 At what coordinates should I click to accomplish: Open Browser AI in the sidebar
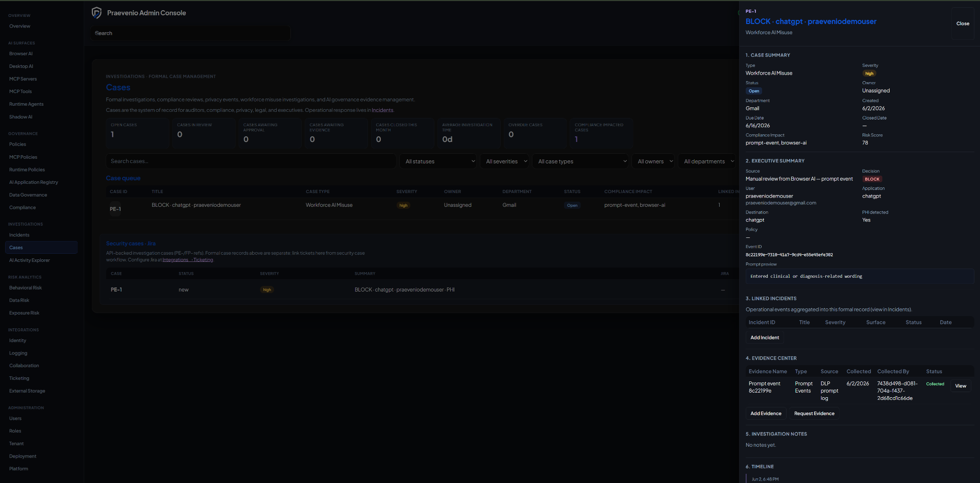point(21,54)
